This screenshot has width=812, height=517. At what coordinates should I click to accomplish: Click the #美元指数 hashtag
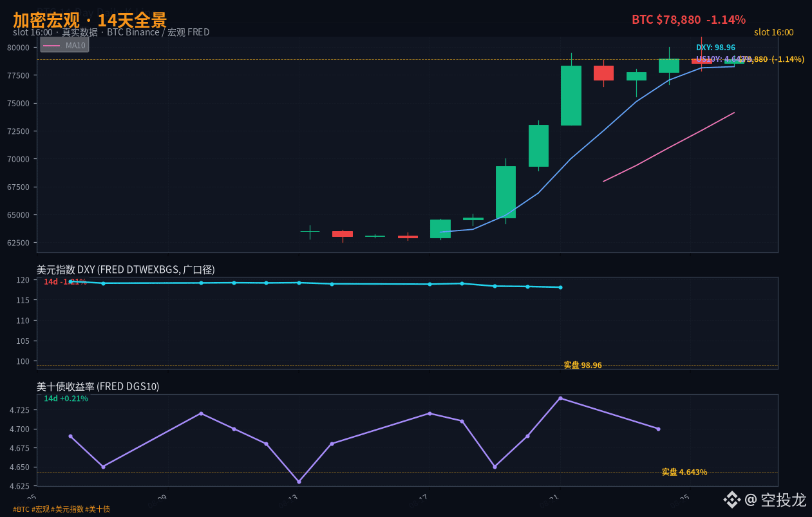point(68,509)
